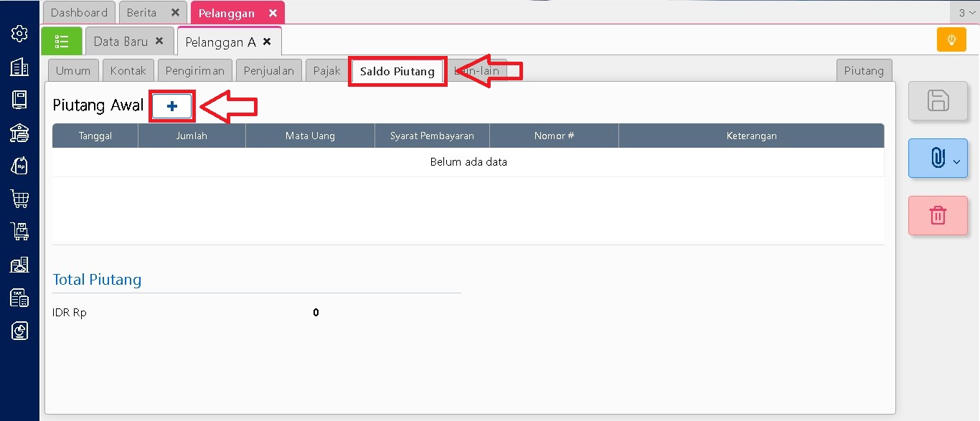Delete the customer with the trash button
Image resolution: width=980 pixels, height=421 pixels.
(x=938, y=215)
